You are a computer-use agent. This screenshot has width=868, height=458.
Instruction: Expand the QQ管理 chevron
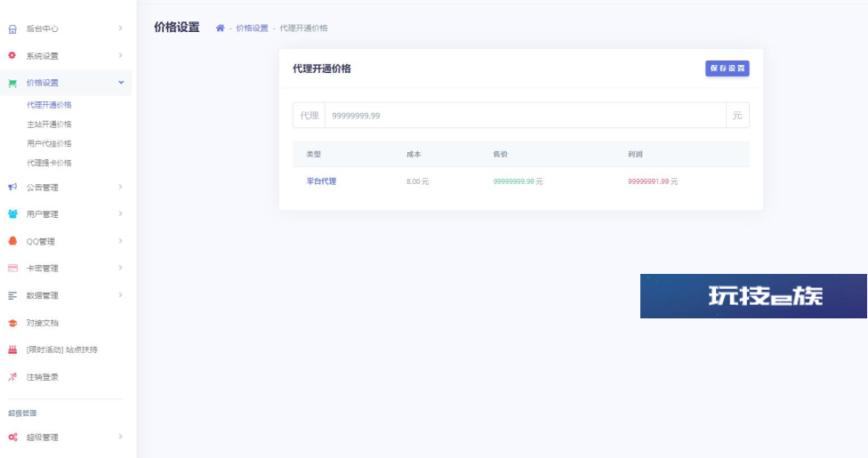[120, 241]
